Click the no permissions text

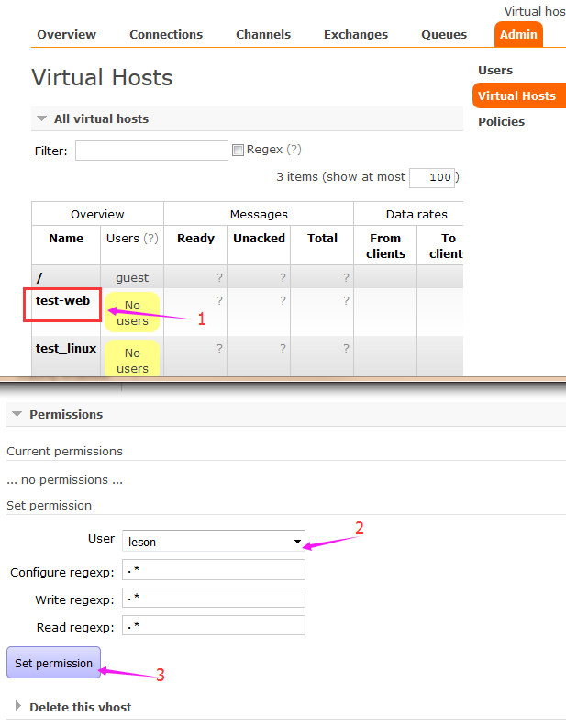coord(64,479)
